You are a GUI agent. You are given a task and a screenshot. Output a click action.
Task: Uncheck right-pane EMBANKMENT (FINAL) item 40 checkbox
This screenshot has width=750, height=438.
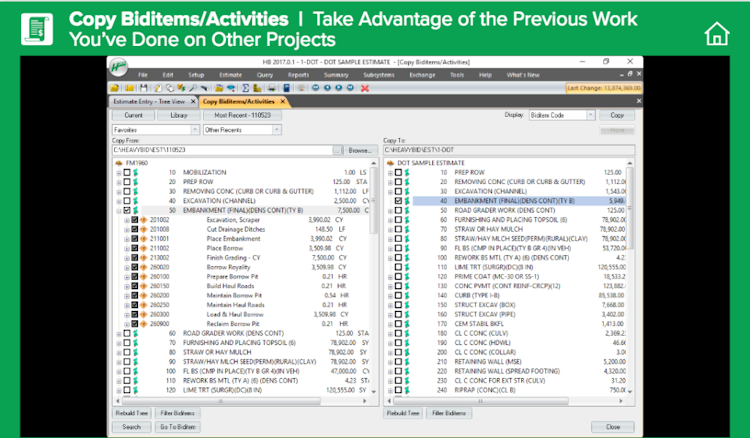click(398, 201)
